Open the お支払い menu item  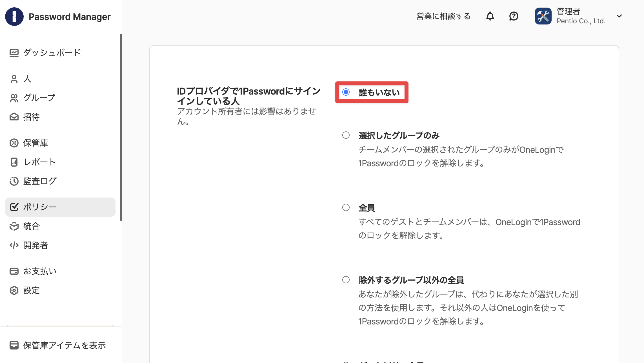60,271
